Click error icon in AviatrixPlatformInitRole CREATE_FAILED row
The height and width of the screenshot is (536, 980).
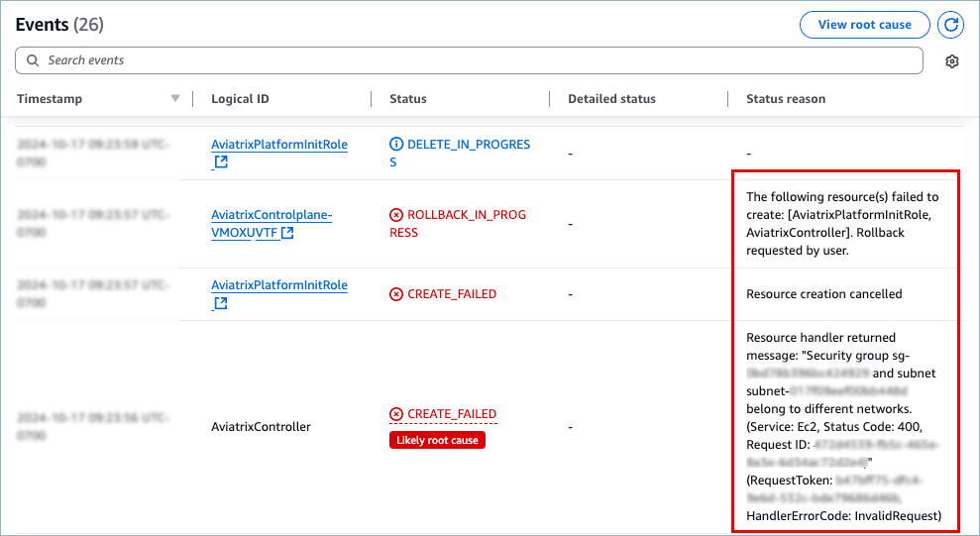click(396, 294)
